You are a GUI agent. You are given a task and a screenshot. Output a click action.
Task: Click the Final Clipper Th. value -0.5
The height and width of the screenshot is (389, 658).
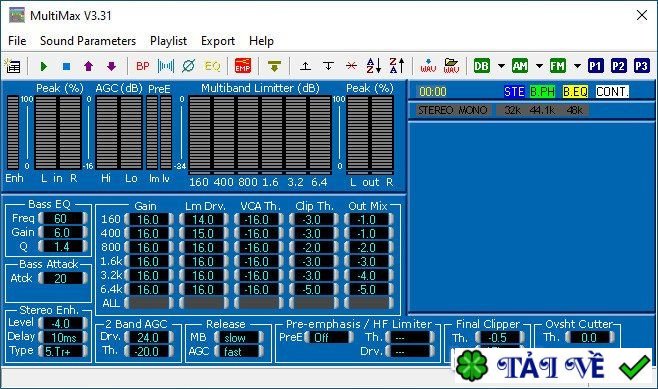click(500, 337)
